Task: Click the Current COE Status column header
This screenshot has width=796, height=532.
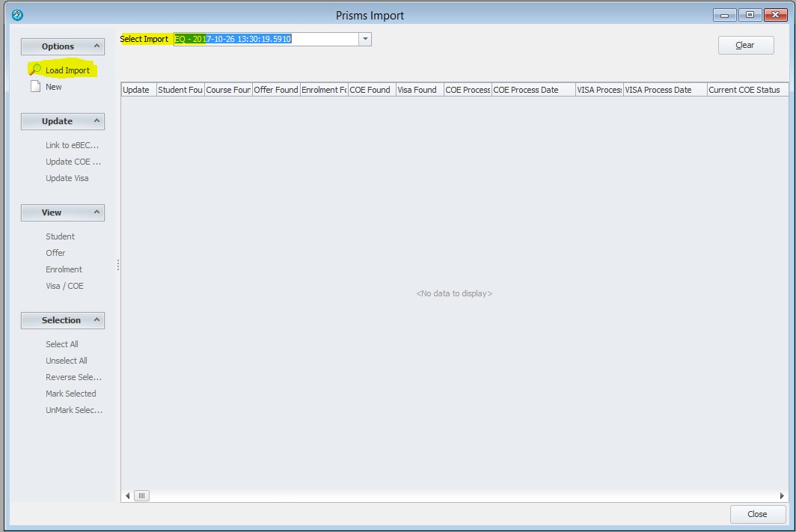Action: tap(744, 90)
